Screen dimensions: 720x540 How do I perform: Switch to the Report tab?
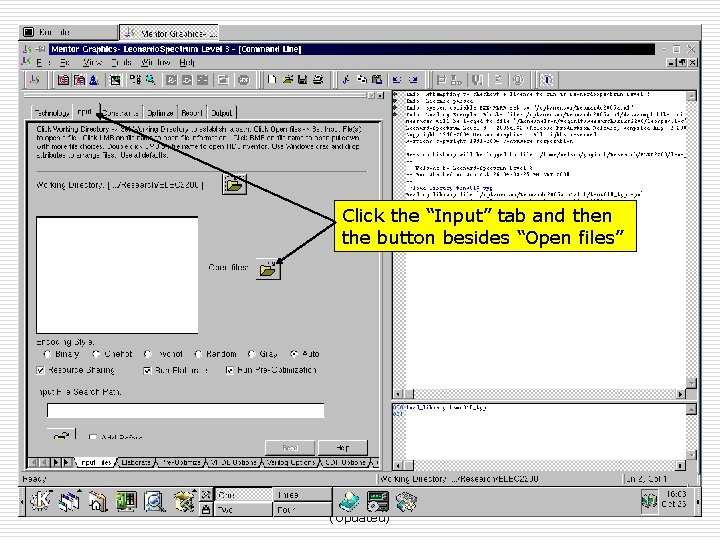coord(191,112)
